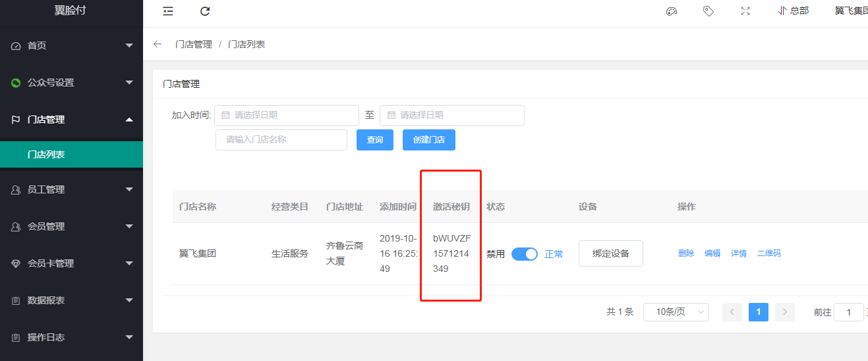Image resolution: width=868 pixels, height=361 pixels.
Task: Open the 会员卡管理 sidebar menu
Action: tap(71, 263)
